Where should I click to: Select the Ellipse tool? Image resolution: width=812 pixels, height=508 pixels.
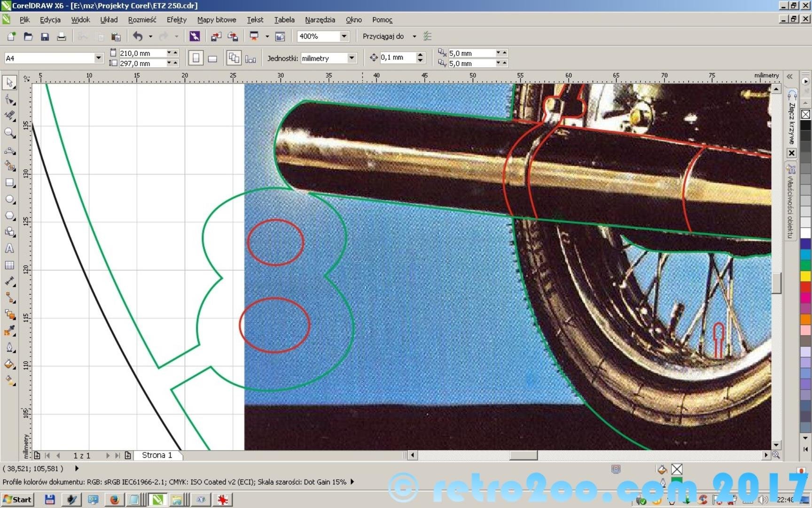click(9, 199)
